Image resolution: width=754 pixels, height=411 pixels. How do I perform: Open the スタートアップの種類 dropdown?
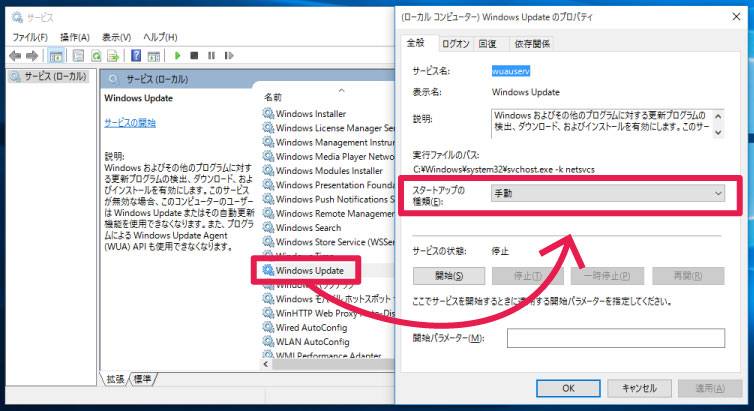[x=608, y=193]
